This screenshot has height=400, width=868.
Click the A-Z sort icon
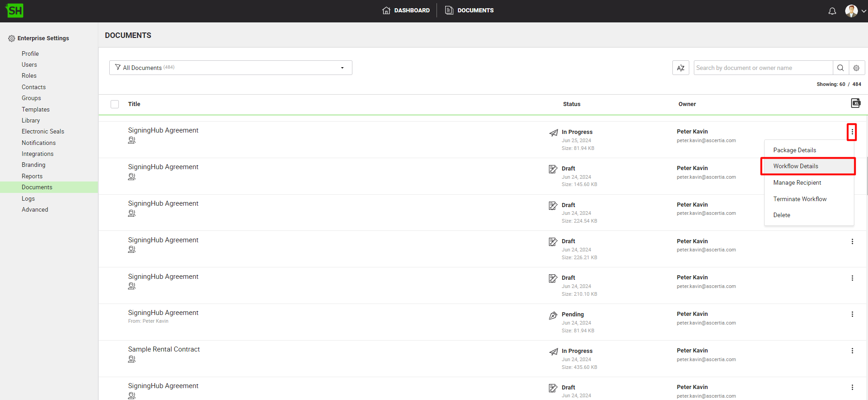coord(680,68)
